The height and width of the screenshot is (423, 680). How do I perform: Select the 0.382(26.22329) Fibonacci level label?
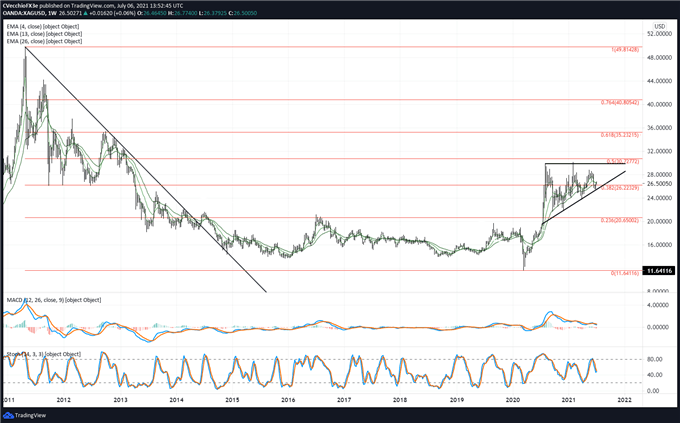click(620, 188)
